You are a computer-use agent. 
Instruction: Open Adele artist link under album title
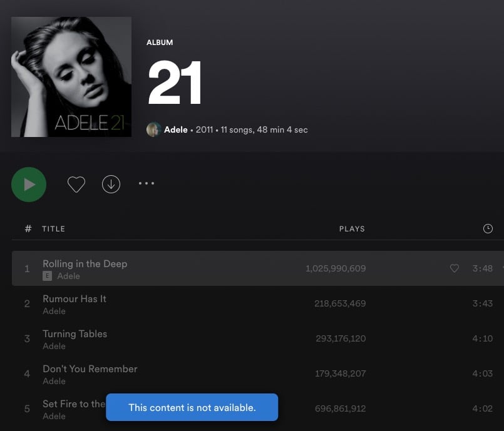[175, 129]
